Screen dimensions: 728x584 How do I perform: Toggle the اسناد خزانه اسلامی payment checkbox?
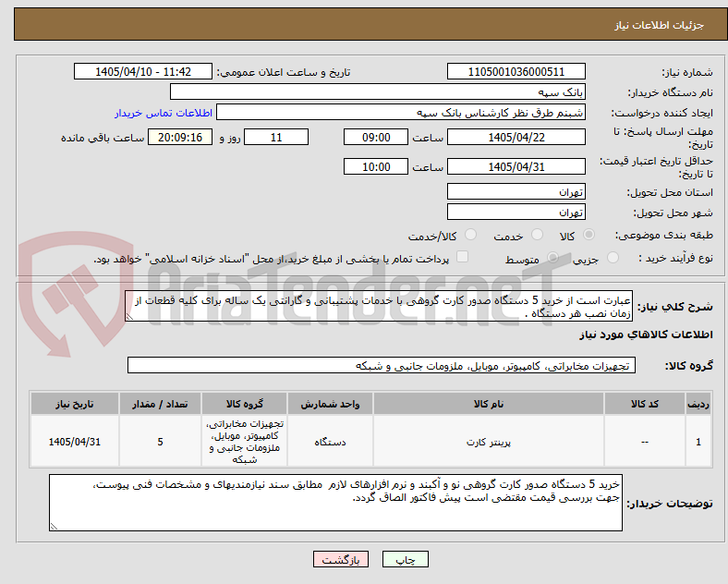463,257
